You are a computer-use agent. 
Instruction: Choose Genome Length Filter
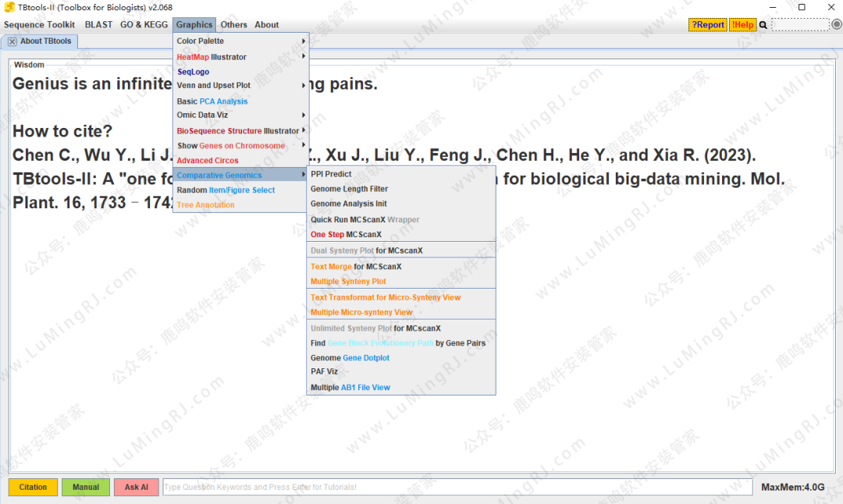pyautogui.click(x=401, y=189)
